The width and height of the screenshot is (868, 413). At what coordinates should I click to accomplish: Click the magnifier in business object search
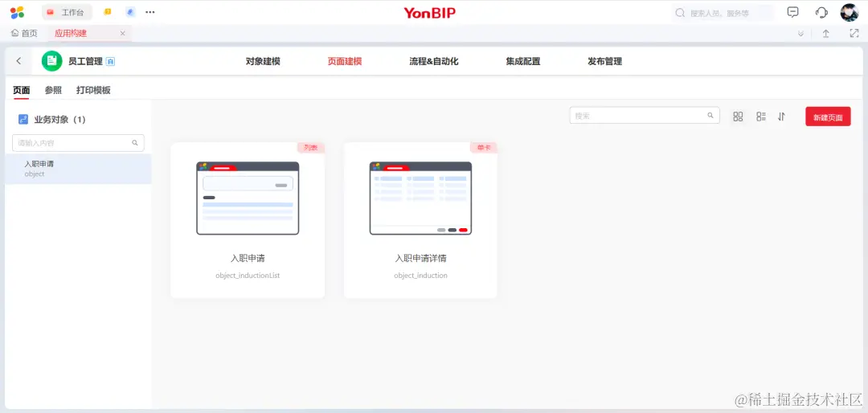(134, 143)
